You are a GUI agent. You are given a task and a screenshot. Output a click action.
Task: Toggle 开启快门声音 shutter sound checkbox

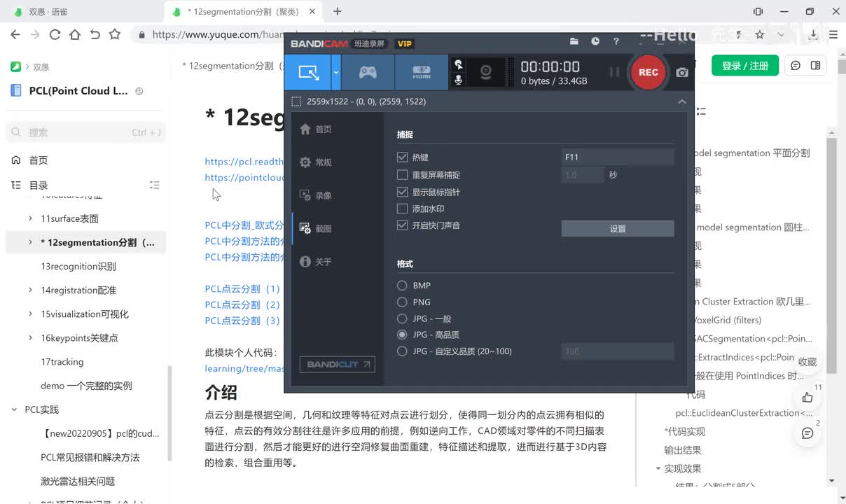(402, 225)
